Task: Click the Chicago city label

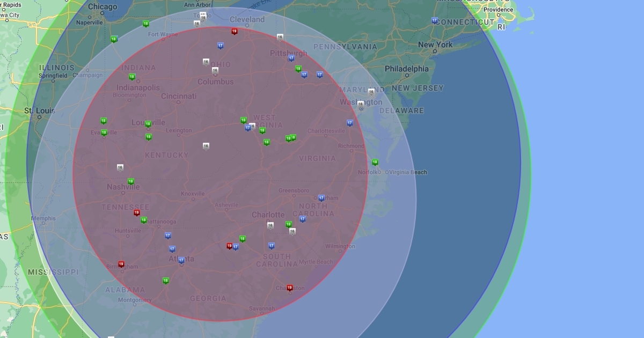Action: 102,6
